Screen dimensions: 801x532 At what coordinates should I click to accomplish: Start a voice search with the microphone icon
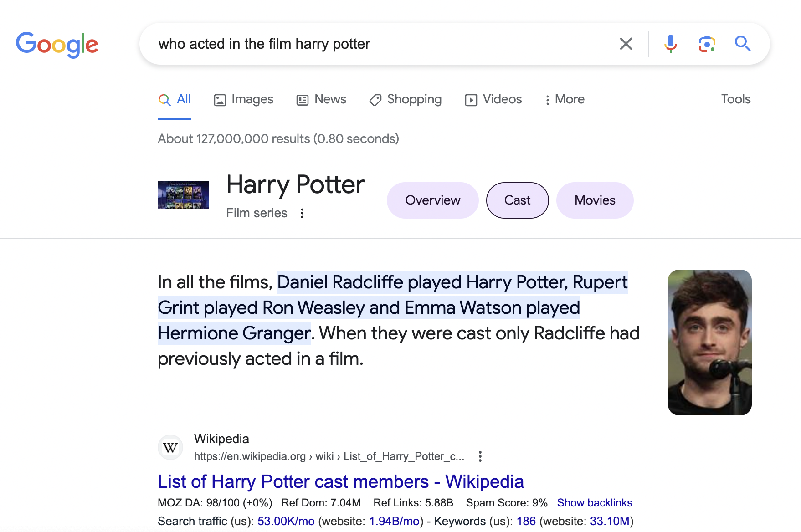coord(669,44)
